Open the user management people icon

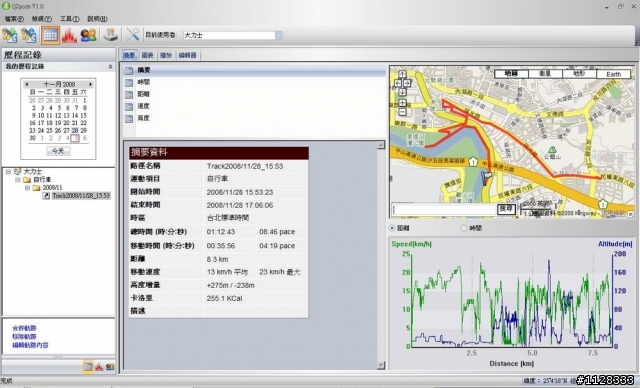point(88,35)
